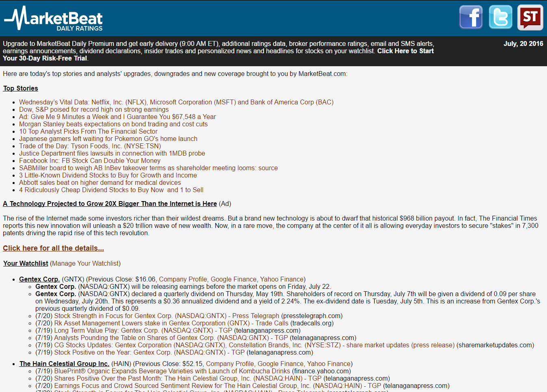Open Facebook Inc stock double money article
The width and height of the screenshot is (547, 392).
coord(89,161)
